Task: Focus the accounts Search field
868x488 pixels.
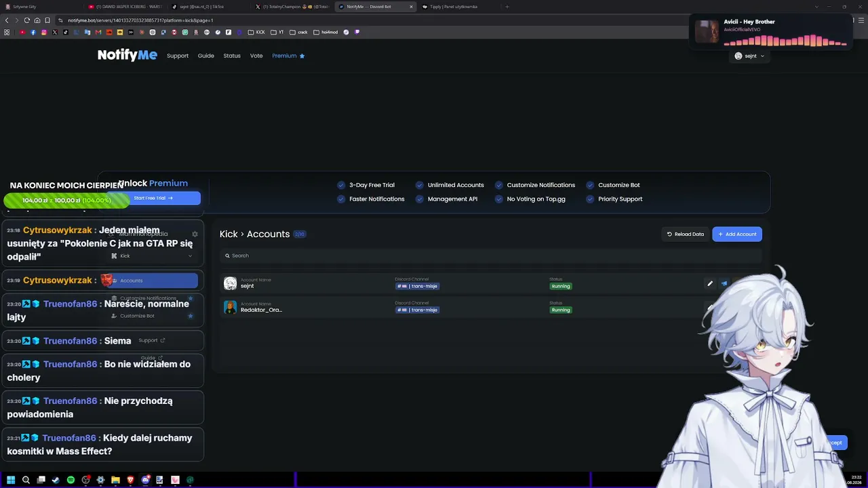Action: [x=491, y=256]
